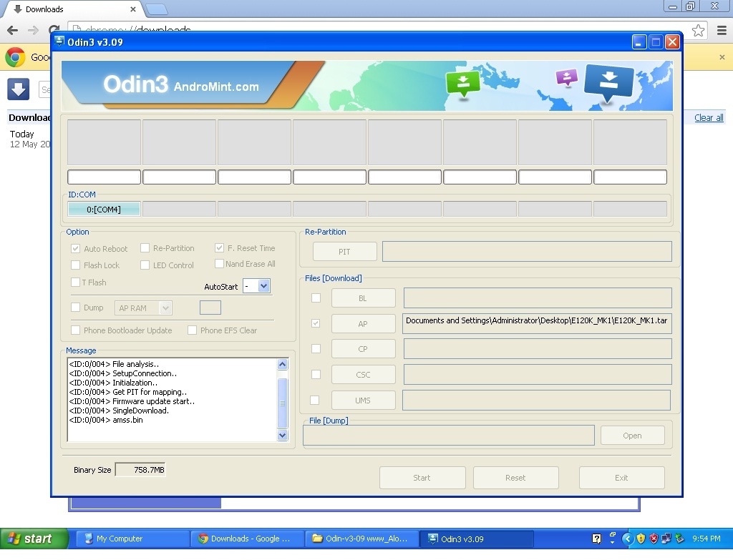The image size is (733, 560).
Task: Tick the CSC file checkbox
Action: point(316,374)
